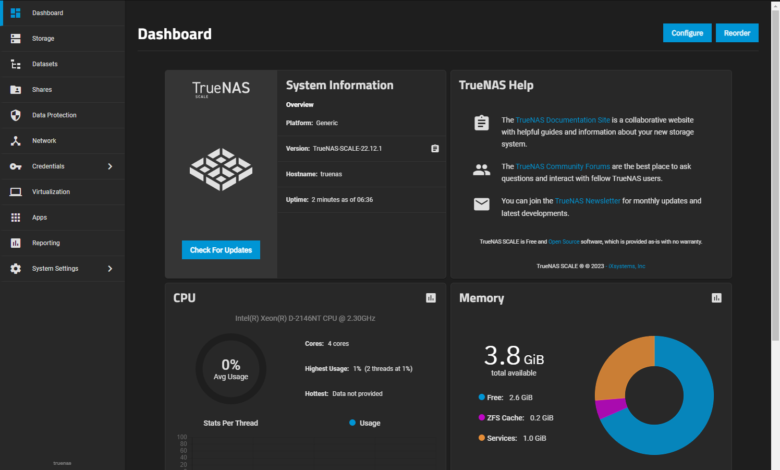
Task: Click the Cores 4 cores text
Action: tap(327, 344)
